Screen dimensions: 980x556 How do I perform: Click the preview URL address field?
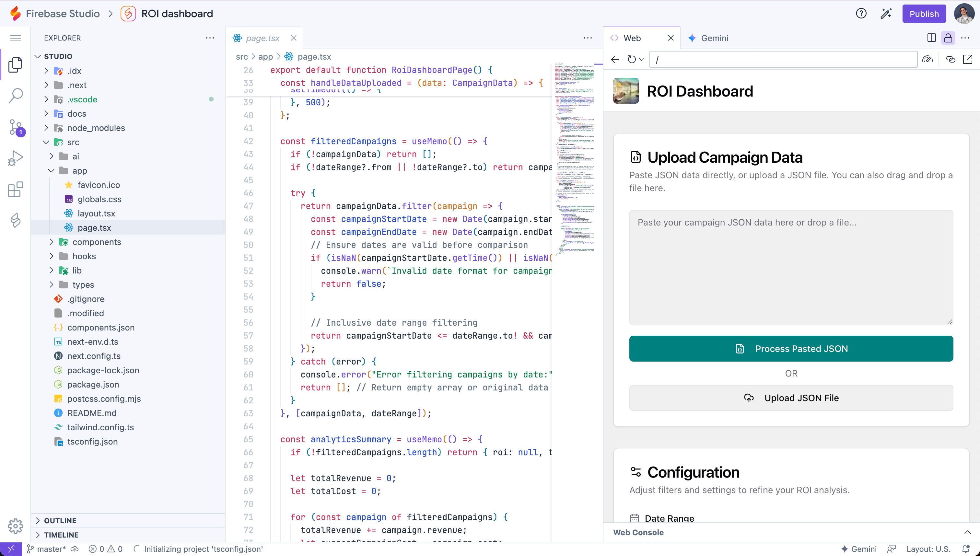783,60
